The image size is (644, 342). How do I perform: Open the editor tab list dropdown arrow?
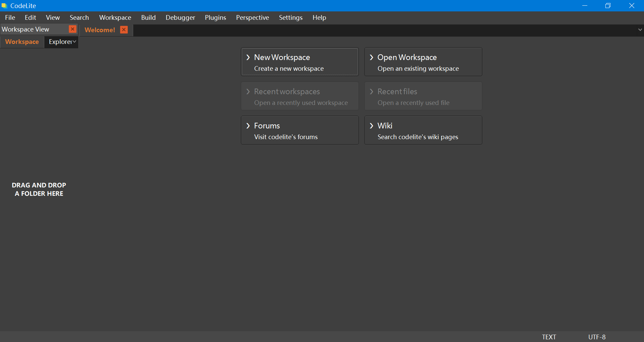[640, 30]
